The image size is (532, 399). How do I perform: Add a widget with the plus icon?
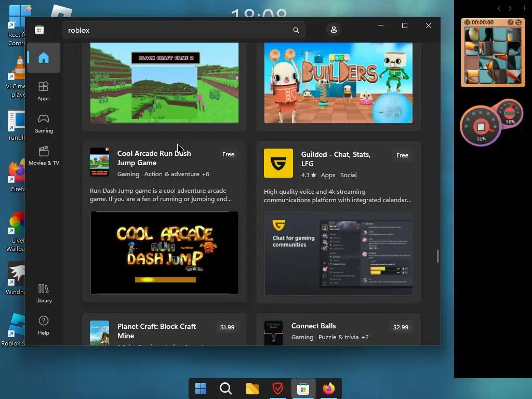tap(525, 8)
